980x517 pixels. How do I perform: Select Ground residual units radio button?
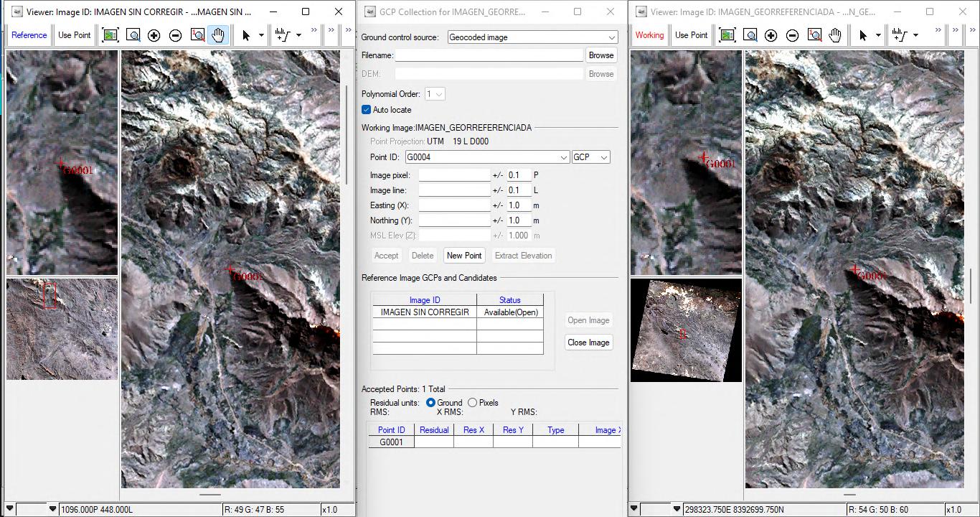[430, 403]
